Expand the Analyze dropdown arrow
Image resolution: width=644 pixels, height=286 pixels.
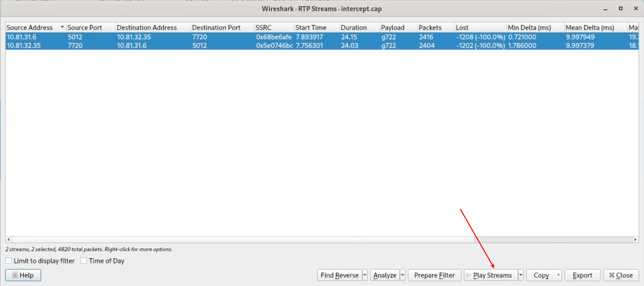(x=403, y=275)
